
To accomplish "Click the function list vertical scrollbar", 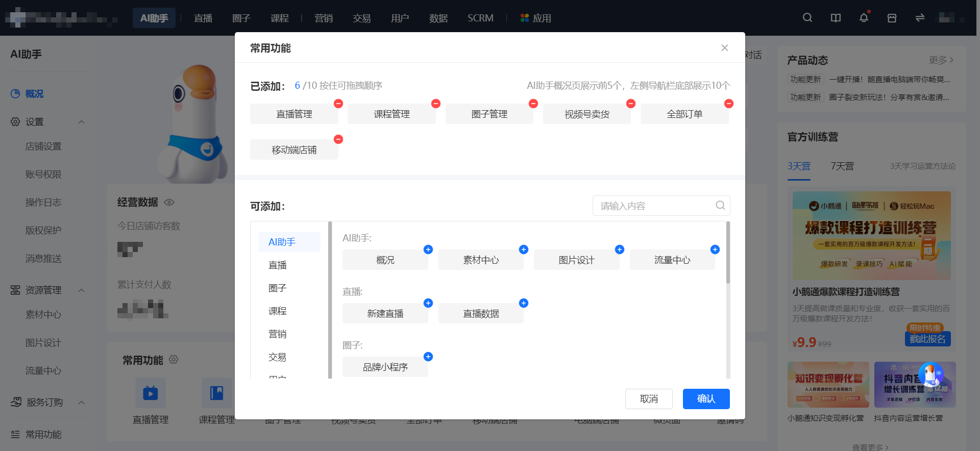I will [728, 253].
